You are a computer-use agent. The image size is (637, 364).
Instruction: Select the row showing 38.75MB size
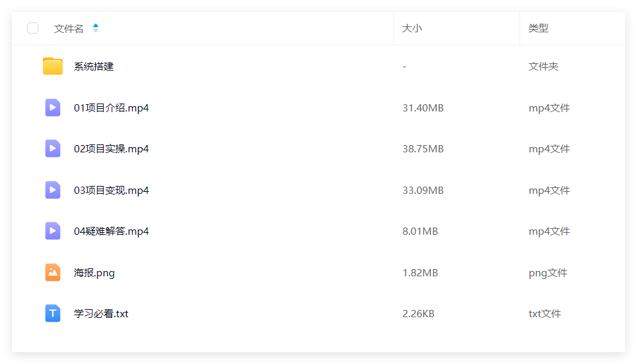click(318, 148)
